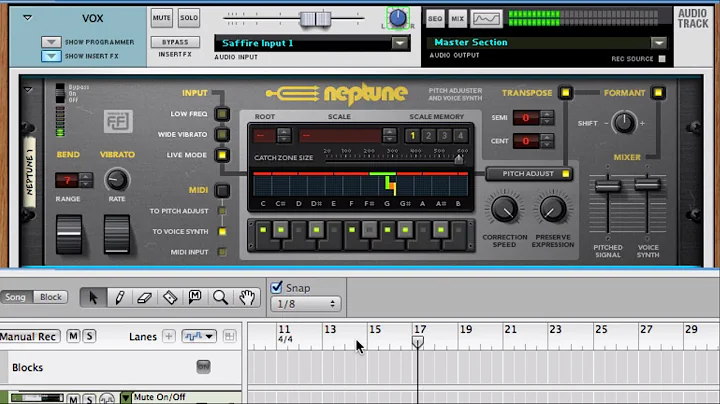This screenshot has width=720, height=404.
Task: Expand the Show Programmer section
Action: [51, 42]
